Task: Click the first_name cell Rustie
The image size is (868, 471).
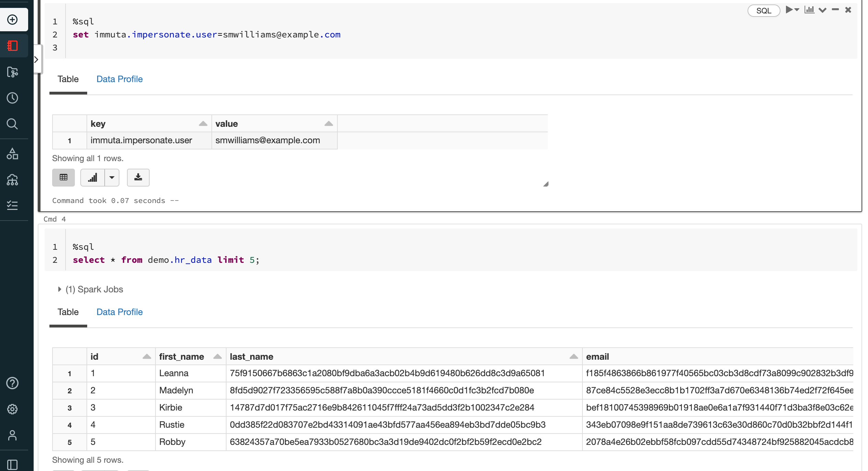Action: 191,425
